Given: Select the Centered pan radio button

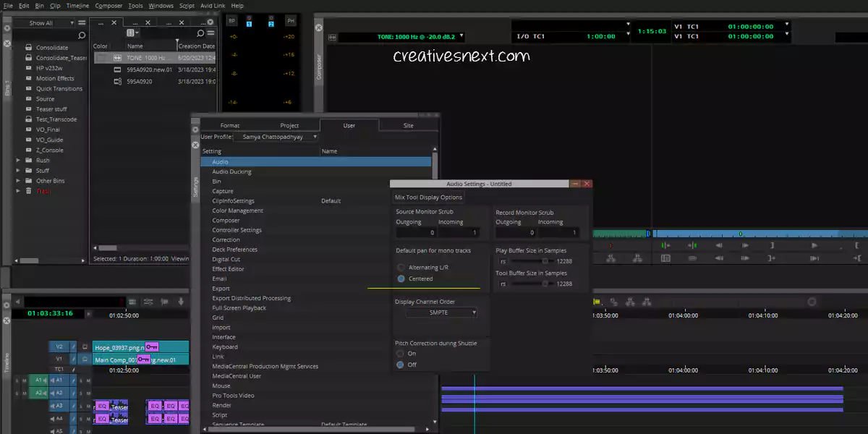Looking at the screenshot, I should click(x=401, y=278).
